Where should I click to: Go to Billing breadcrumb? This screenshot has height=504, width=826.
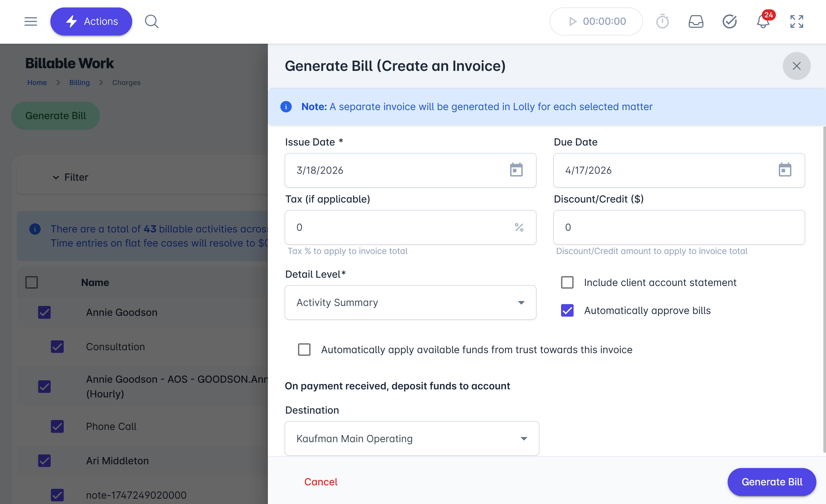coord(79,82)
